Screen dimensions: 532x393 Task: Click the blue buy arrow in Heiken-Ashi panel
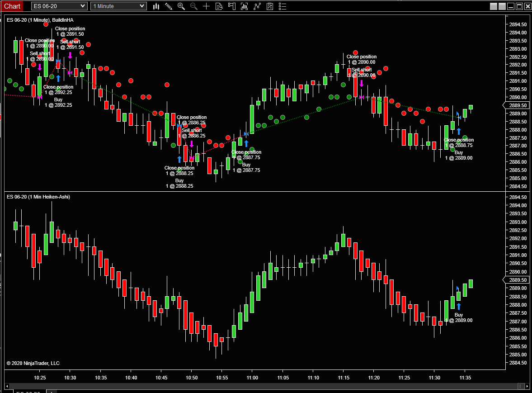point(459,307)
